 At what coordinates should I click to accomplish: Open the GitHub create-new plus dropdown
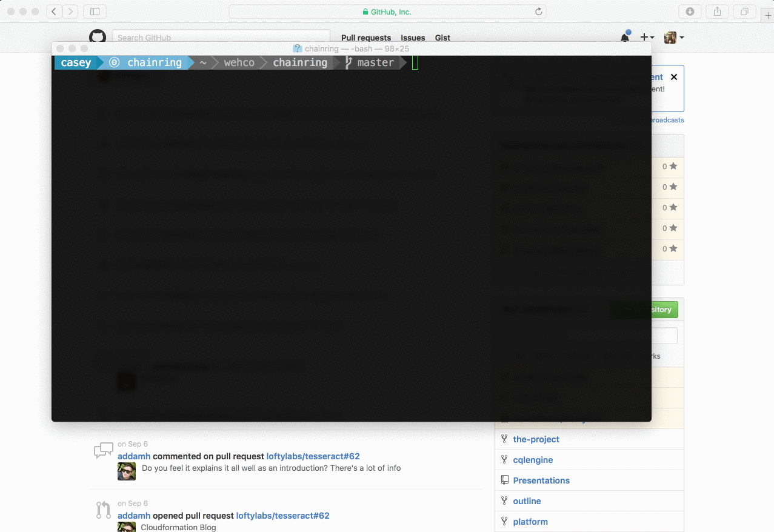coord(647,38)
